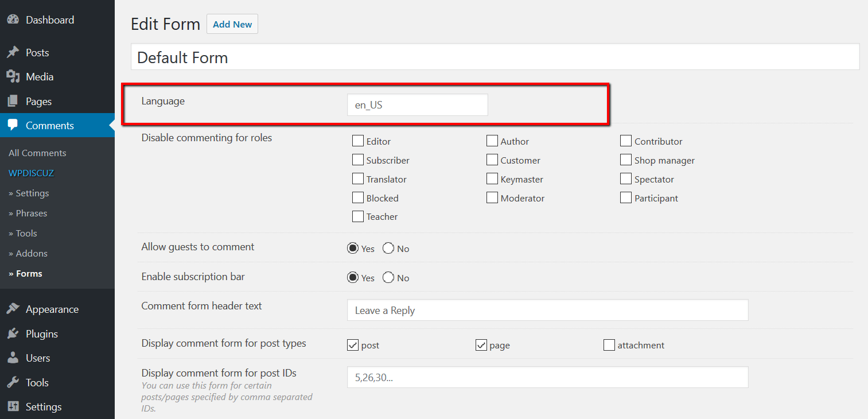This screenshot has height=419, width=868.
Task: Click the Tools wrench icon
Action: (x=13, y=382)
